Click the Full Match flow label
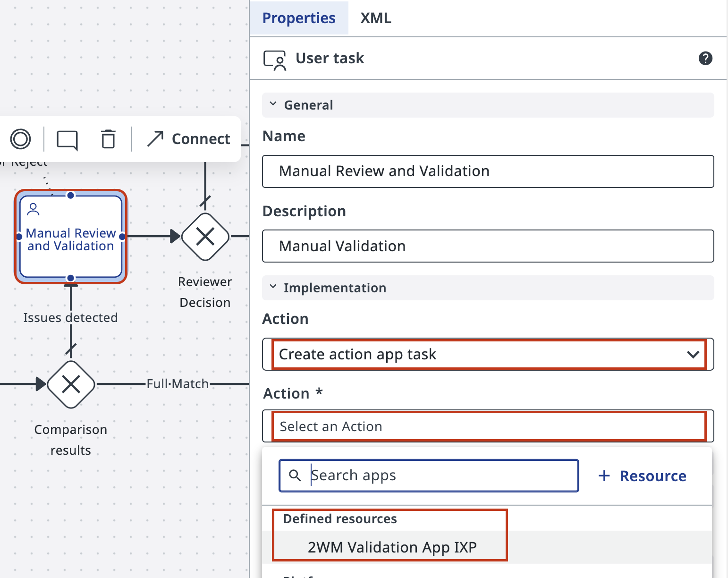Screen dimensions: 728x578 178,384
